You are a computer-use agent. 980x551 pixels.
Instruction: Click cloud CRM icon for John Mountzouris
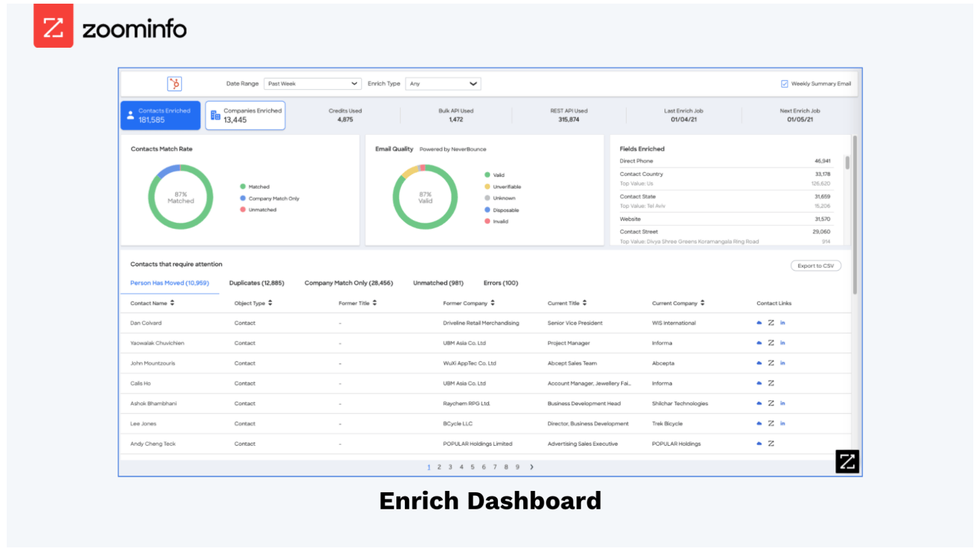pos(759,363)
